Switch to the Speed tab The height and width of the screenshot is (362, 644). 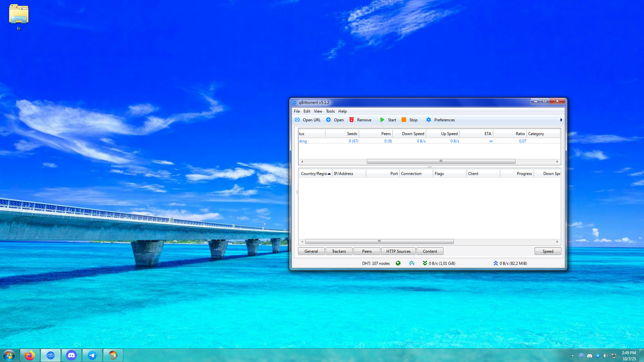(548, 251)
